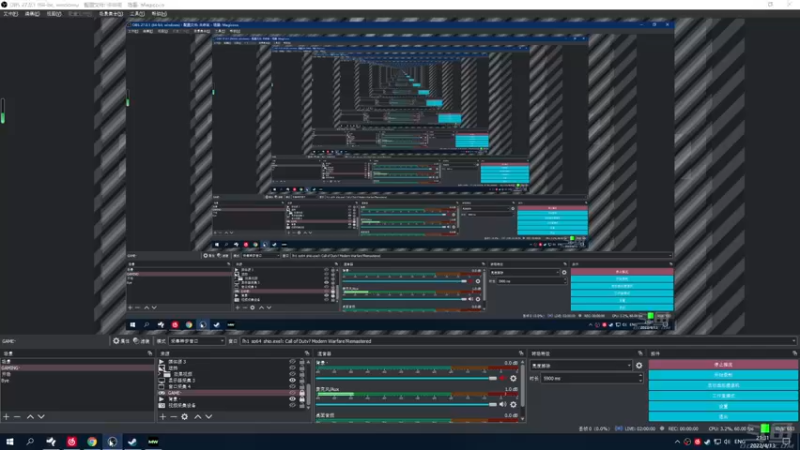Toggle visibility of window capture 4 source
The height and width of the screenshot is (450, 800).
click(x=292, y=386)
